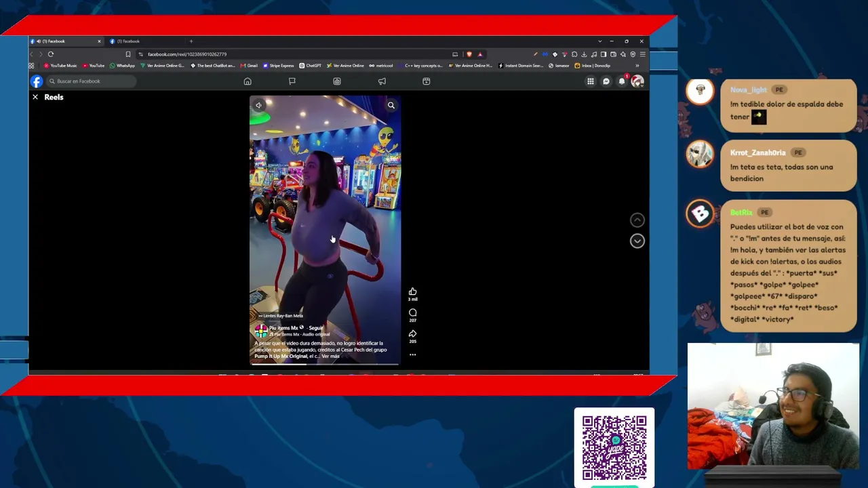Click the Yape QR code
The width and height of the screenshot is (868, 488).
pyautogui.click(x=614, y=447)
